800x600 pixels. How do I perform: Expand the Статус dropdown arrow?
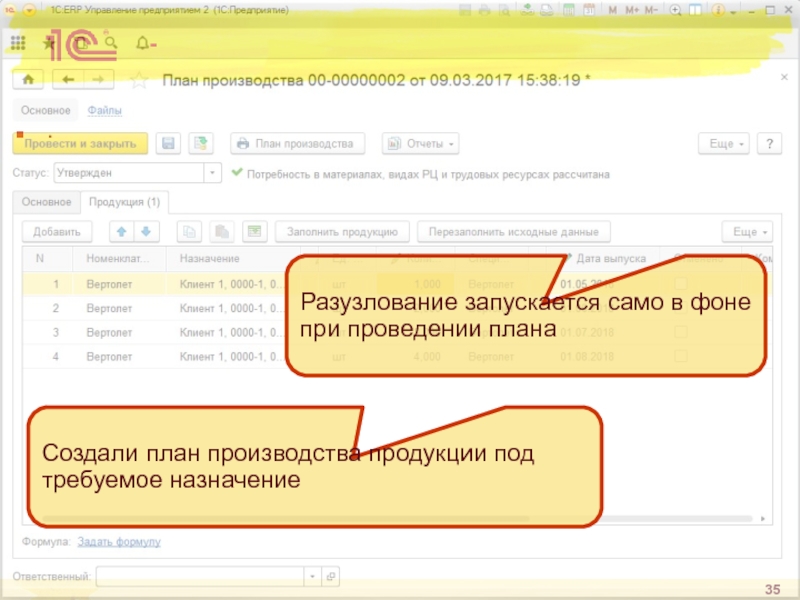click(x=212, y=173)
